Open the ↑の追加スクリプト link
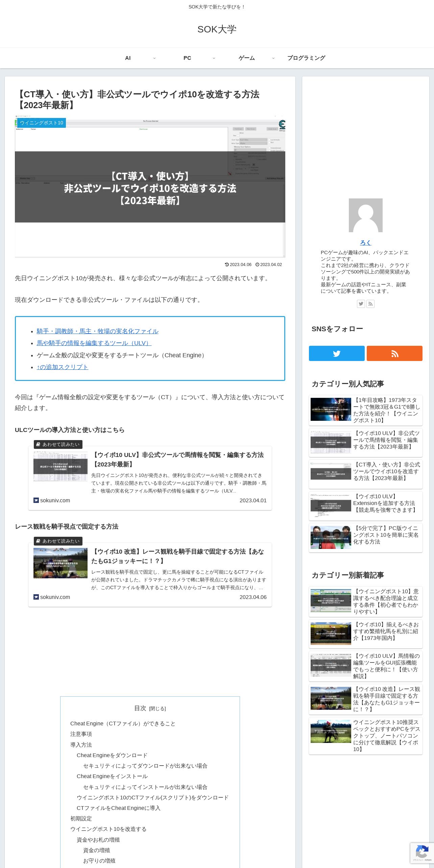Viewport: 434px width, 868px height. tap(63, 367)
